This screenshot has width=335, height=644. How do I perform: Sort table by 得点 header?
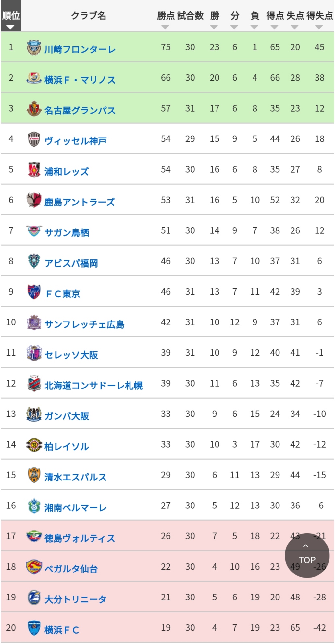(275, 16)
